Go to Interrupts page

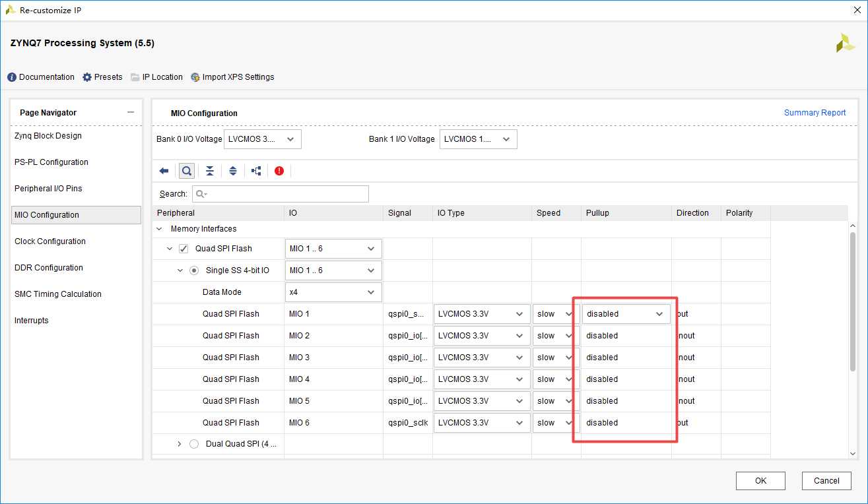32,321
